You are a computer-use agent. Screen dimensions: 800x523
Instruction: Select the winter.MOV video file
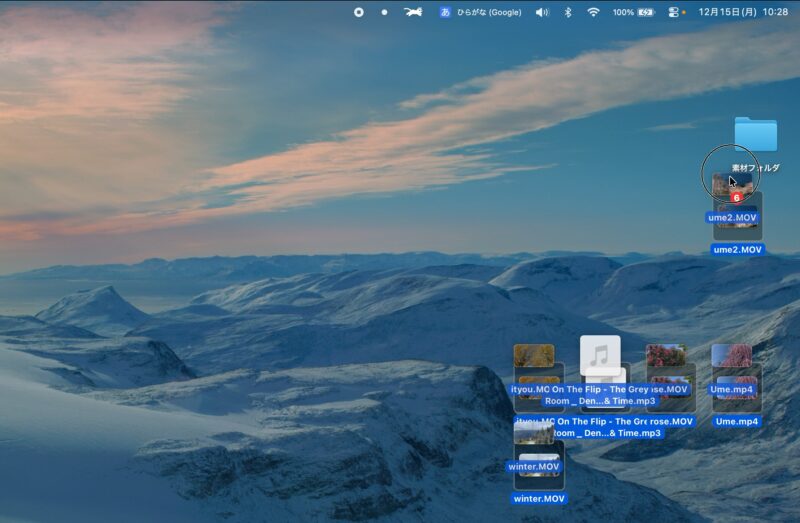pyautogui.click(x=538, y=466)
